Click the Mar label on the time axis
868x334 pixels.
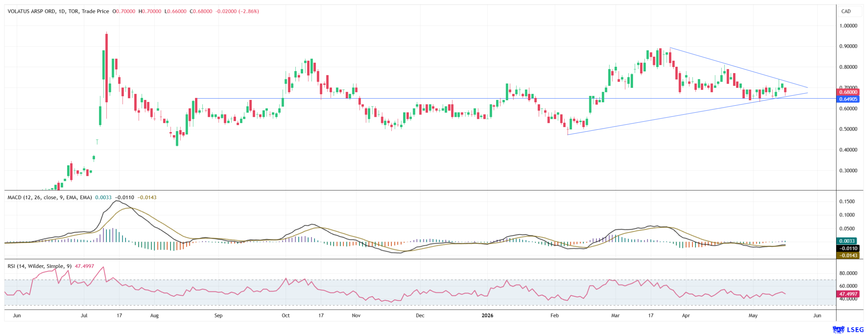coord(615,316)
